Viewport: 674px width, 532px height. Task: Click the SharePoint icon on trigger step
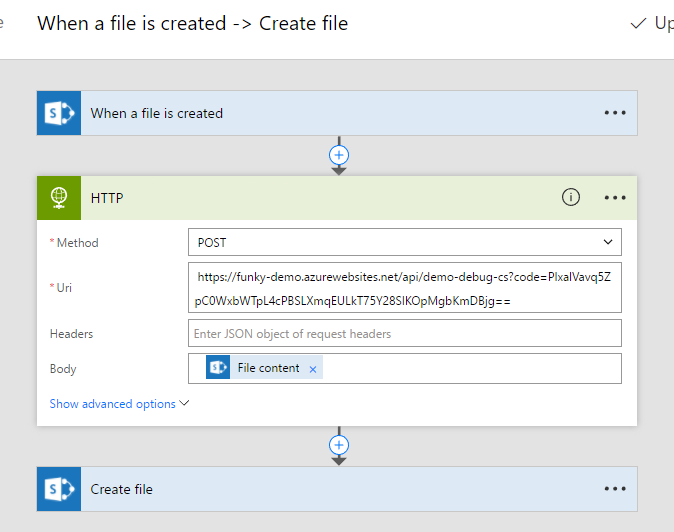(x=57, y=113)
